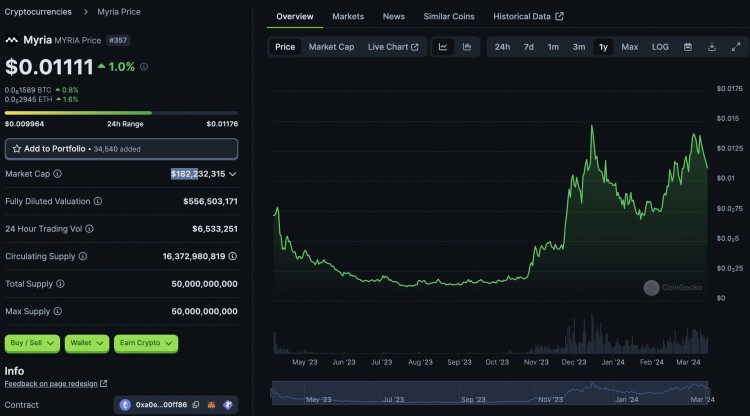Open the Earn Crypto dropdown
750x416 pixels.
tap(146, 343)
